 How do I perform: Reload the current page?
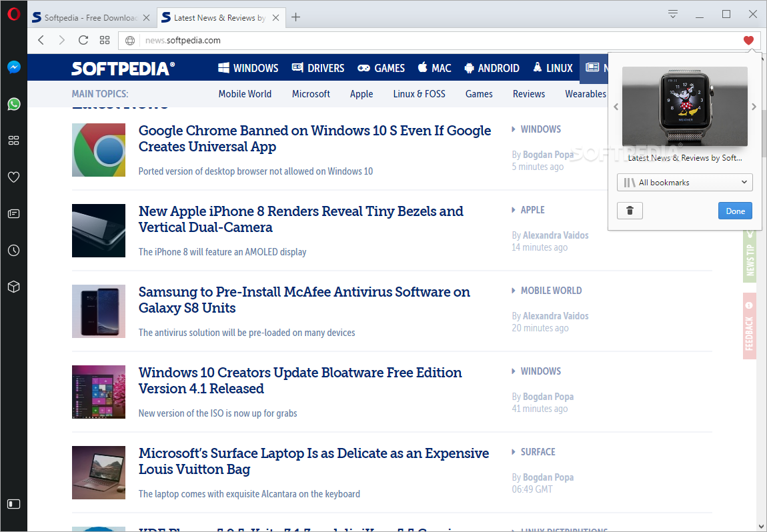83,40
